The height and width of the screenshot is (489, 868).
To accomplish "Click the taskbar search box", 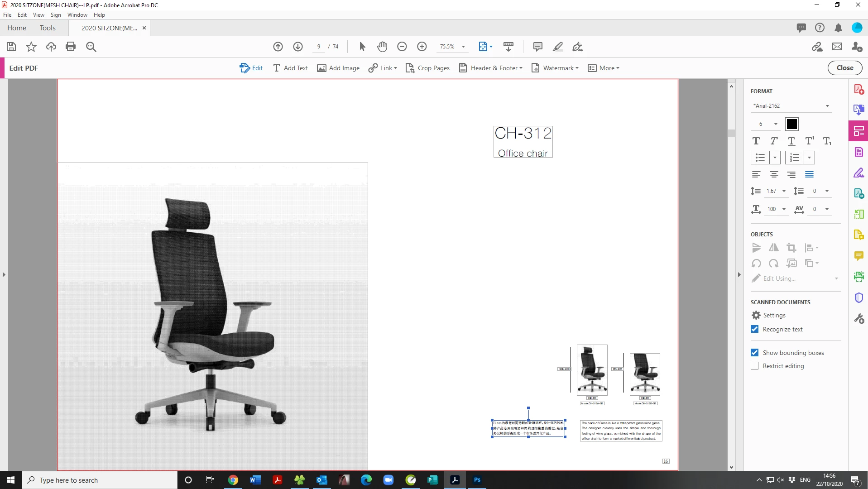I will tap(100, 480).
